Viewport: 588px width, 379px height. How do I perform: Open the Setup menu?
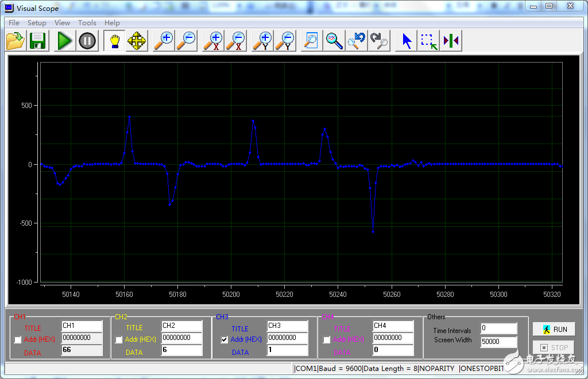point(37,23)
